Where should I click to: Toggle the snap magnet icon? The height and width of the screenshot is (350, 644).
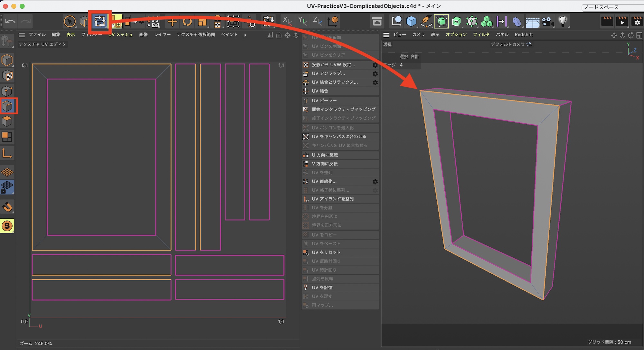point(7,207)
